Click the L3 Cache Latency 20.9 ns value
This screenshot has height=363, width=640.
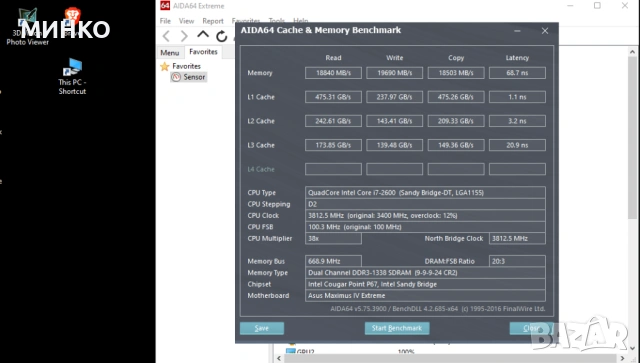(x=517, y=145)
